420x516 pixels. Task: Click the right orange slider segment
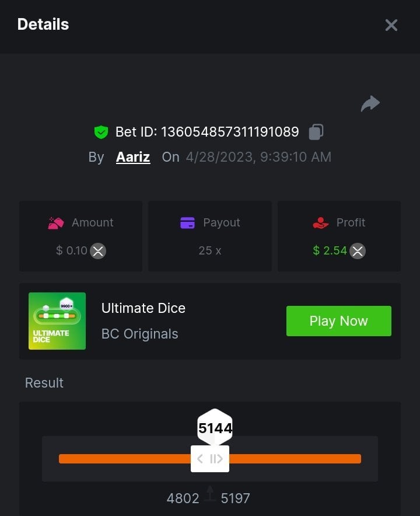click(295, 459)
